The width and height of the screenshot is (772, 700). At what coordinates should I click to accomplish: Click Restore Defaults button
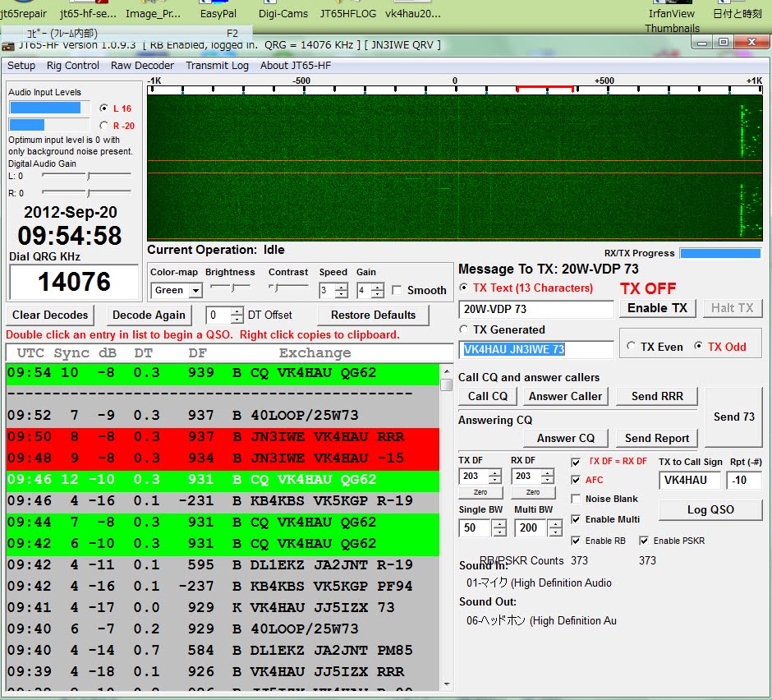click(373, 315)
